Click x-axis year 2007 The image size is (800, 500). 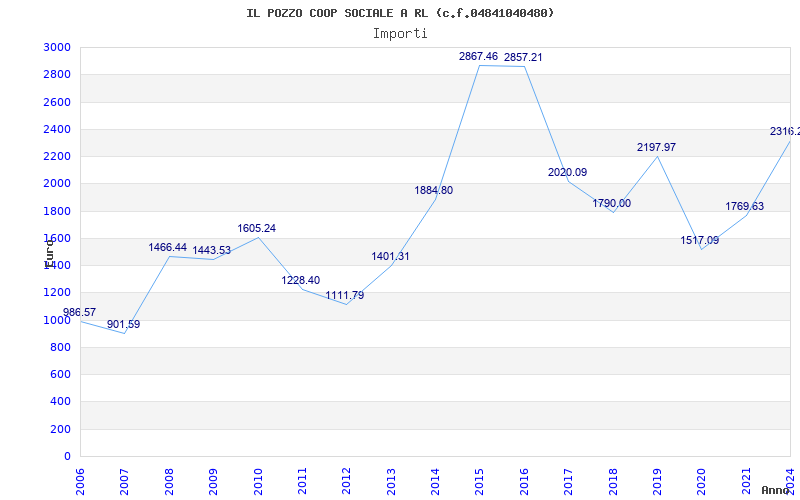[x=124, y=482]
